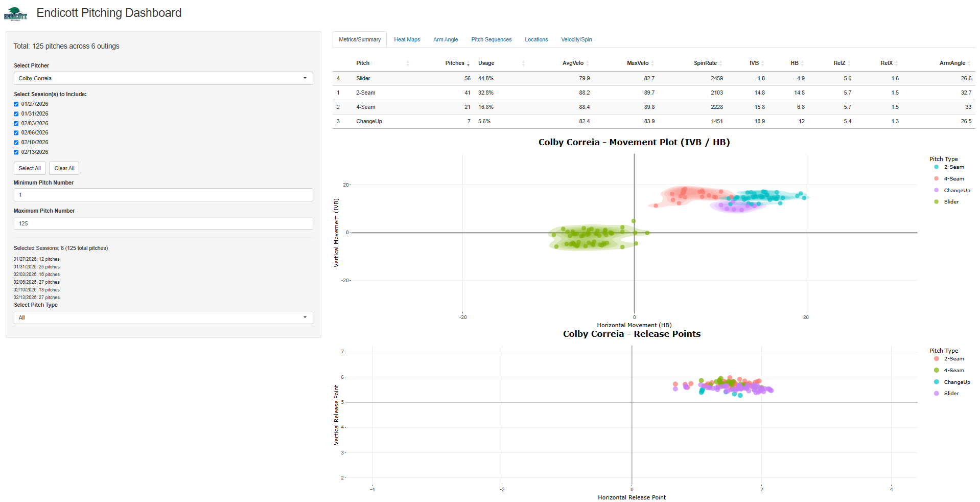The width and height of the screenshot is (980, 502).
Task: Select the 4-Seam row in table
Action: pyautogui.click(x=654, y=107)
